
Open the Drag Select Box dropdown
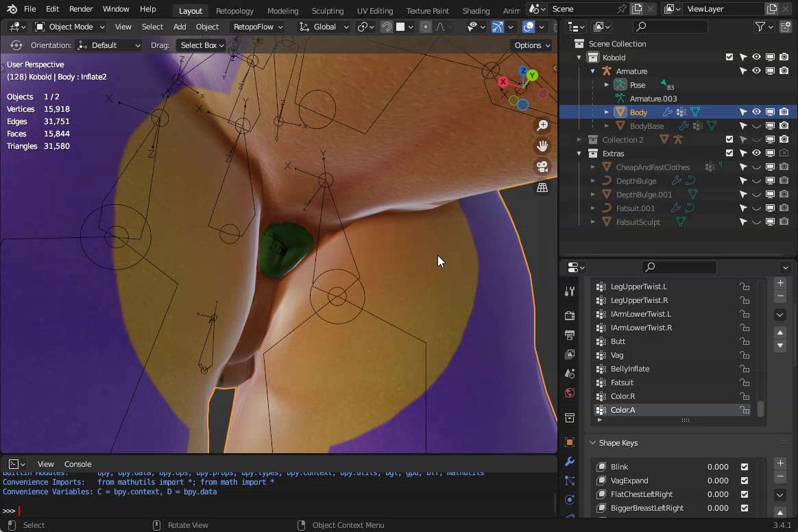pyautogui.click(x=202, y=45)
